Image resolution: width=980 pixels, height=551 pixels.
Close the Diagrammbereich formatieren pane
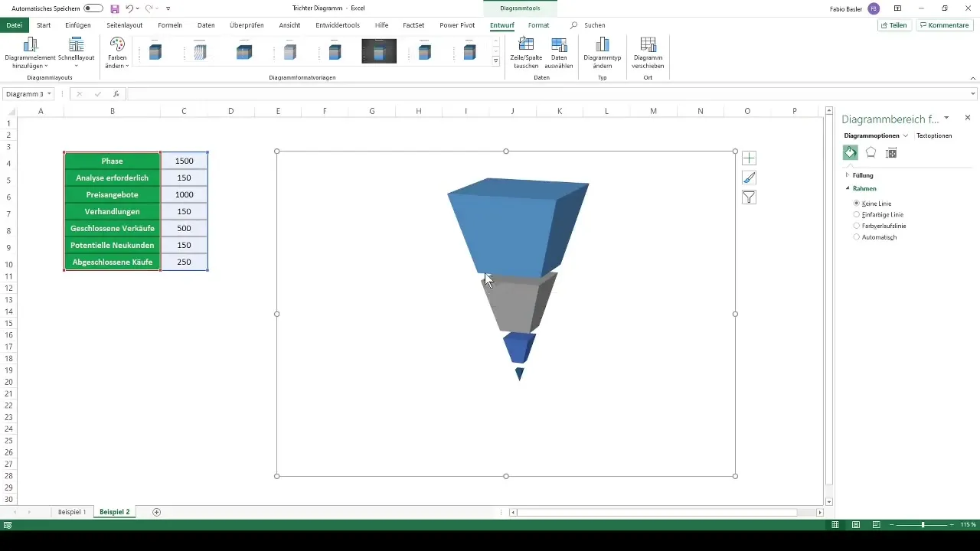coord(968,118)
